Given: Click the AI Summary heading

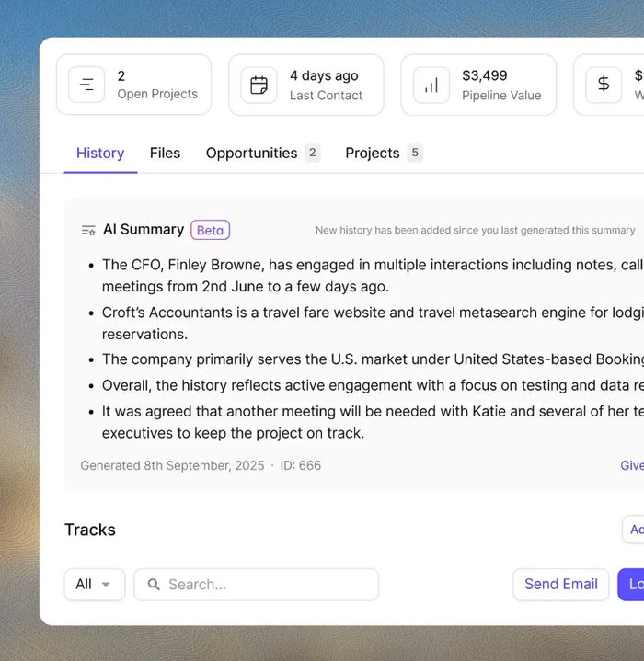Looking at the screenshot, I should pos(144,230).
